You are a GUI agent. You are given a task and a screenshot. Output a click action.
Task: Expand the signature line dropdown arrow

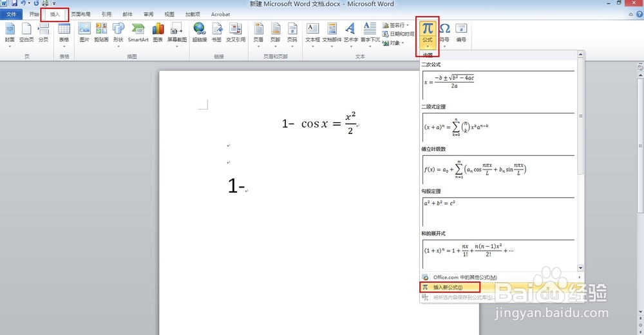pyautogui.click(x=408, y=25)
